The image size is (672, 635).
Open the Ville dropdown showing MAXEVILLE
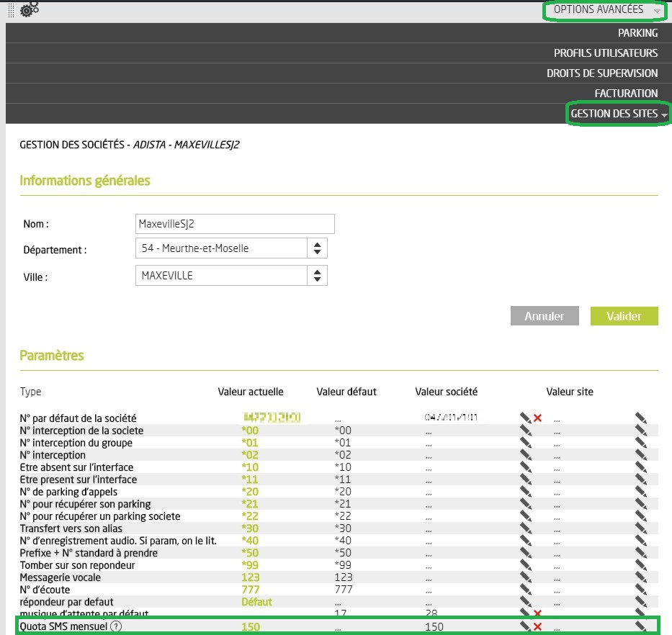tap(230, 275)
